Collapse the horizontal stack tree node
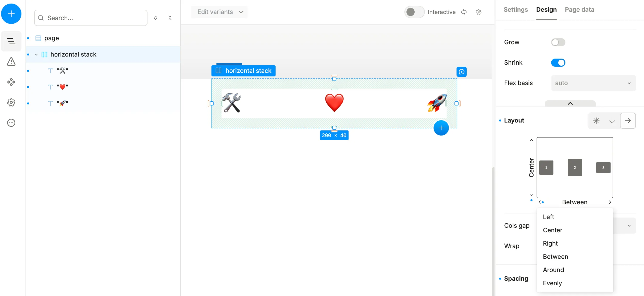644x296 pixels. point(36,55)
